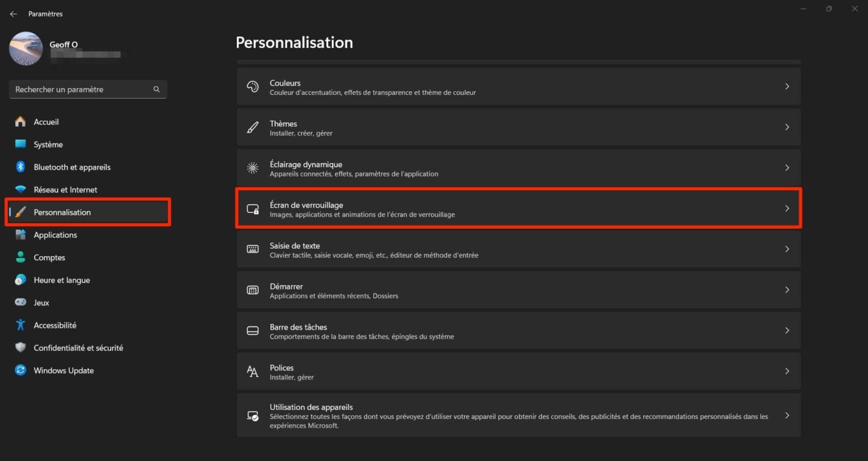The image size is (868, 461).
Task: Select Bluetooth et appareils label
Action: point(72,167)
